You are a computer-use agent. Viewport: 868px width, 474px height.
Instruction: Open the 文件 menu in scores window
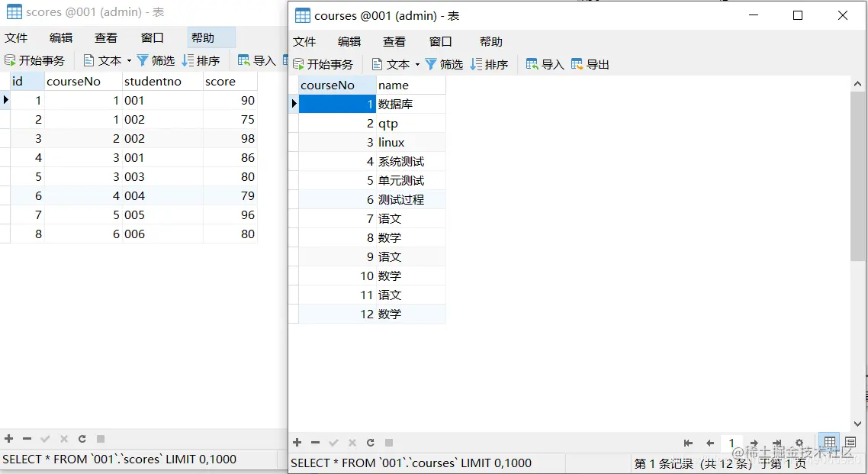16,37
